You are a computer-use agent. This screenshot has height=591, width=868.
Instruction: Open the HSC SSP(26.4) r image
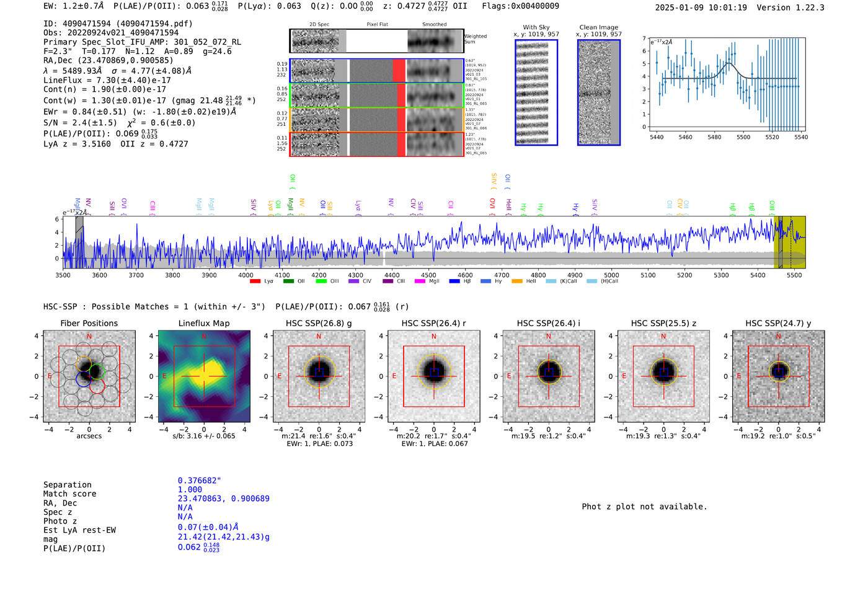click(x=434, y=376)
